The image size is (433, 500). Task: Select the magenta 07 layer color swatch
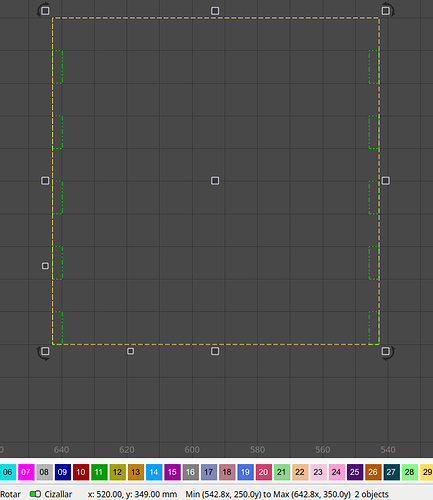26,472
